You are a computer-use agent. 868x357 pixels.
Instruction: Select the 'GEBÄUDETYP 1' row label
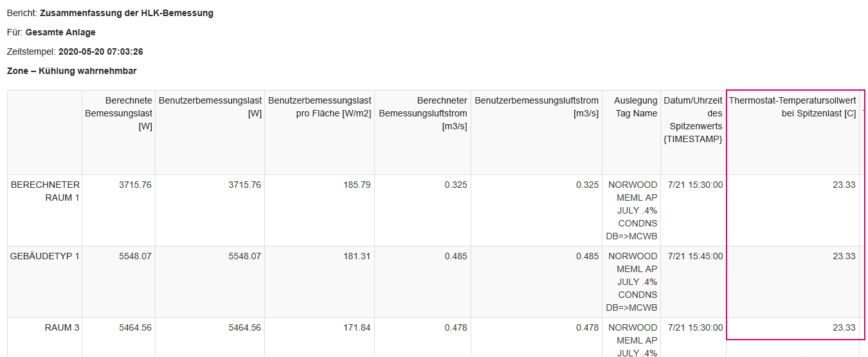point(45,256)
